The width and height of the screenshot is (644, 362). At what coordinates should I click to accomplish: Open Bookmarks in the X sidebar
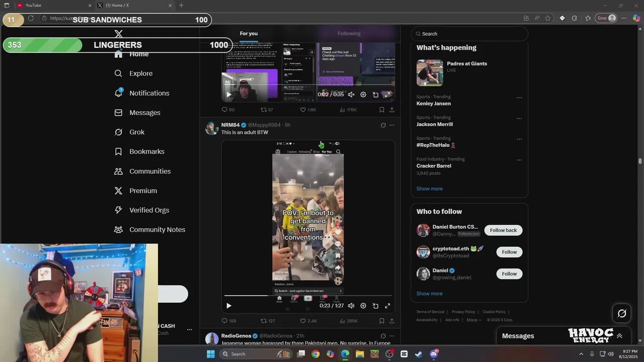pyautogui.click(x=139, y=151)
